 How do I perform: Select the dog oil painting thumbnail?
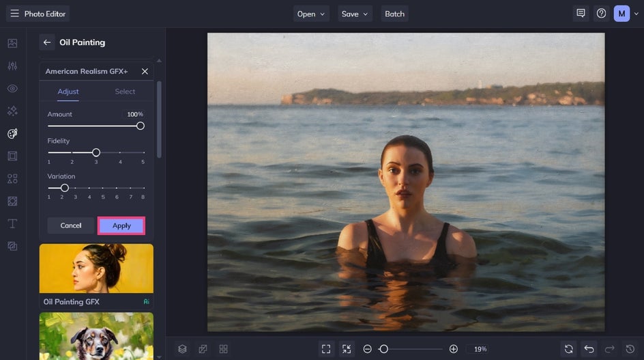point(96,336)
